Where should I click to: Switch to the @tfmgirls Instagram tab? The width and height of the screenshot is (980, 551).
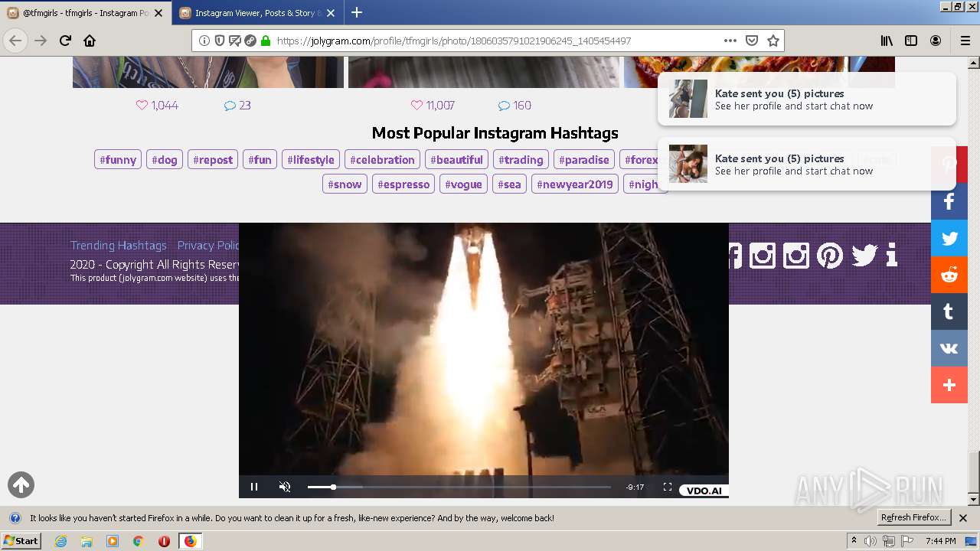pyautogui.click(x=86, y=13)
